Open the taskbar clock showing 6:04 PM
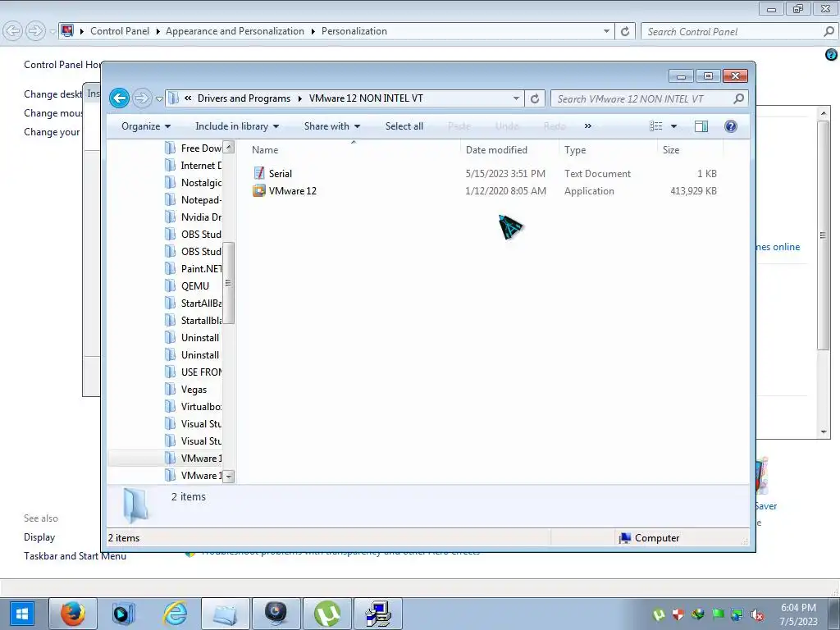Viewport: 840px width, 630px height. (798, 614)
